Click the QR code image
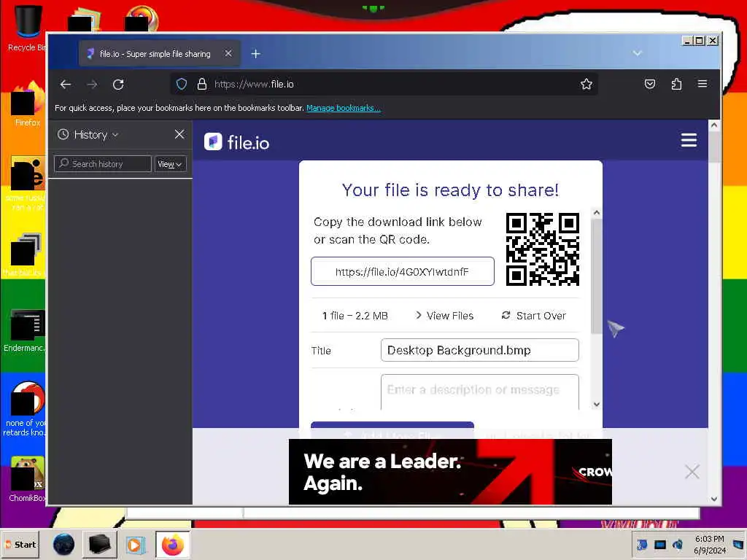747x560 pixels. pos(543,249)
